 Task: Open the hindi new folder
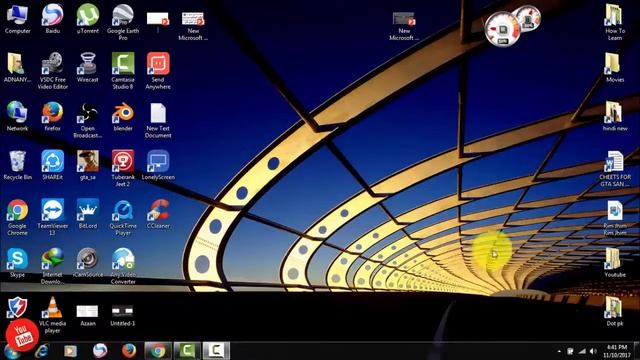(x=615, y=116)
